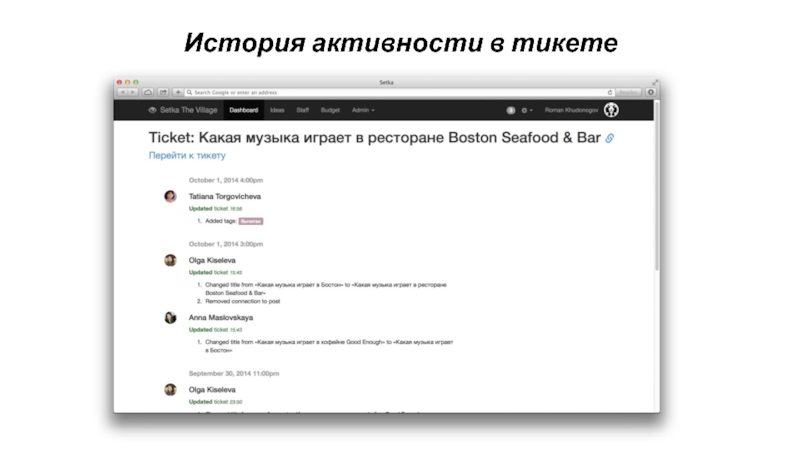Select name Tatiana Torgovicheva
The width and height of the screenshot is (800, 450).
pyautogui.click(x=224, y=196)
